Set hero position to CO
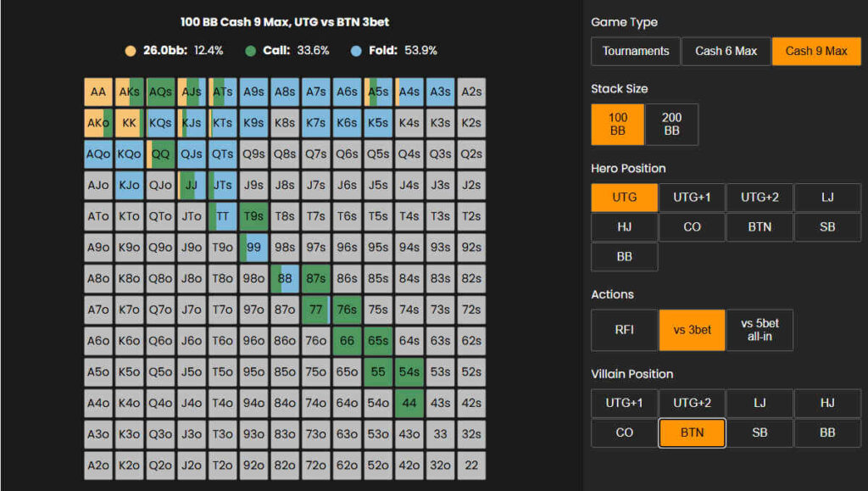The width and height of the screenshot is (868, 491). [692, 227]
